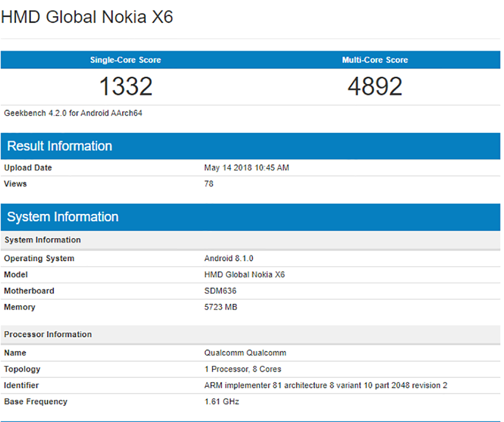Click the 'HMD Global Nokia X6' page title

(87, 17)
